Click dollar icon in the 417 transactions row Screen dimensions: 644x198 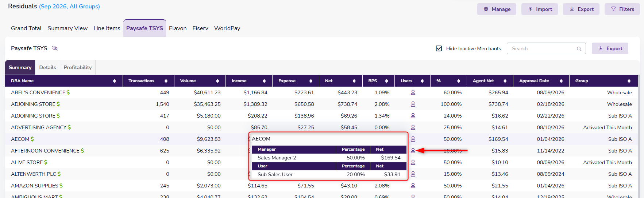pos(58,116)
